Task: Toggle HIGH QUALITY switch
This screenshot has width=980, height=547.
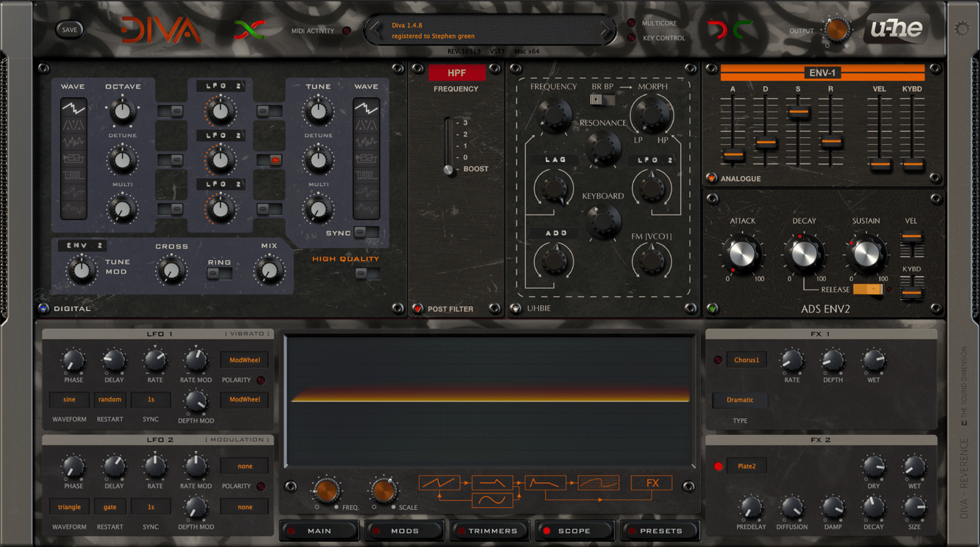Action: [367, 273]
